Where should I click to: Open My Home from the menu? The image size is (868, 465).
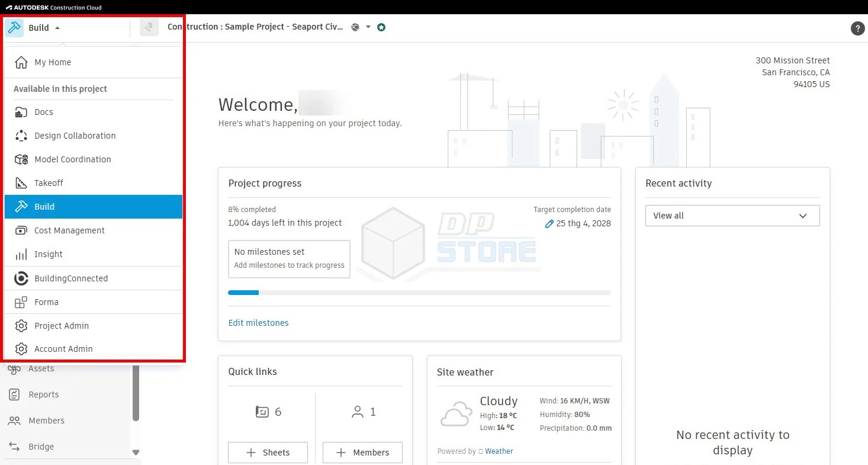tap(94, 62)
